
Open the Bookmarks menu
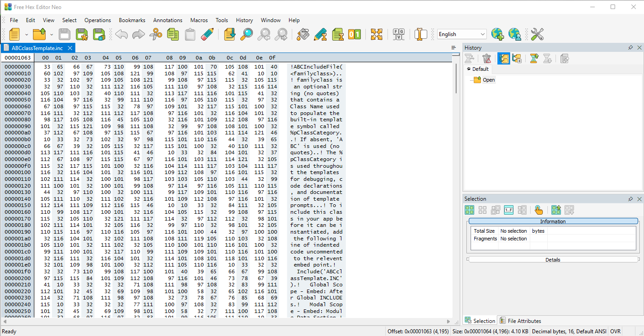[132, 20]
